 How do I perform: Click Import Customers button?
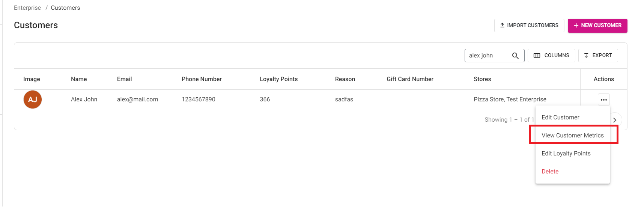click(529, 26)
